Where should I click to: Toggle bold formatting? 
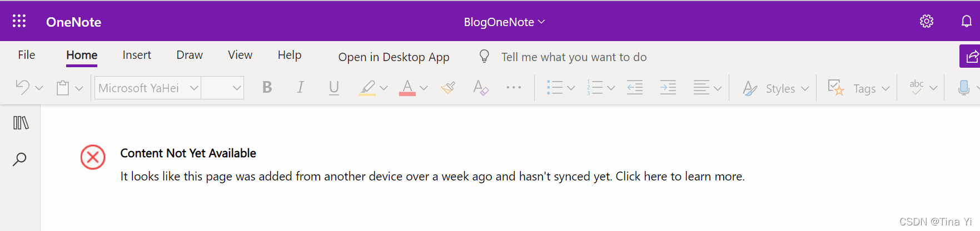267,88
